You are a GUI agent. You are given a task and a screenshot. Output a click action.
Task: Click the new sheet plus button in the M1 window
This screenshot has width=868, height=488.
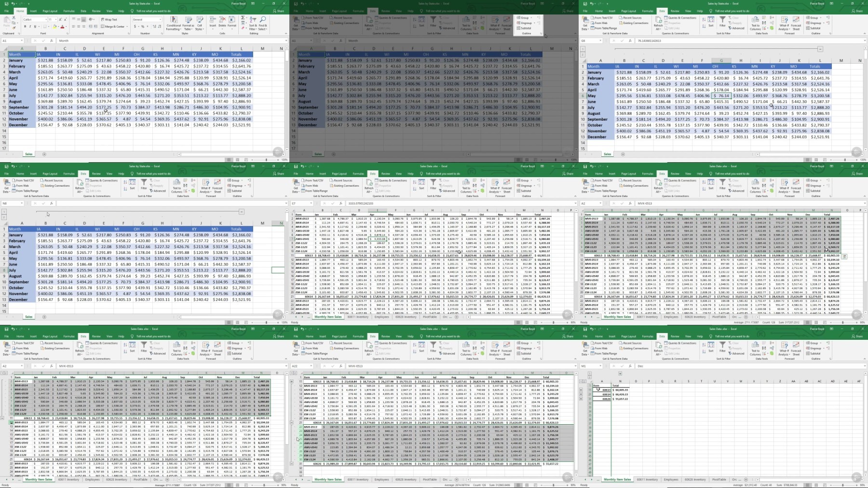[x=746, y=479]
